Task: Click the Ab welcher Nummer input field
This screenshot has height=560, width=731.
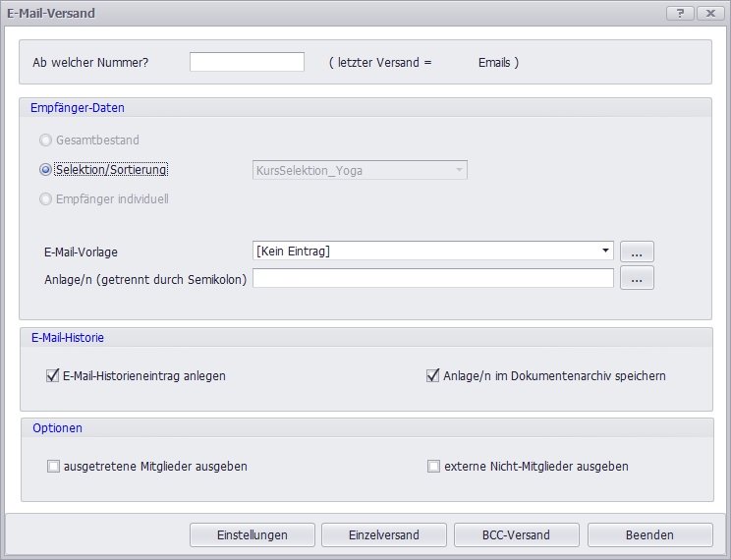Action: click(247, 62)
